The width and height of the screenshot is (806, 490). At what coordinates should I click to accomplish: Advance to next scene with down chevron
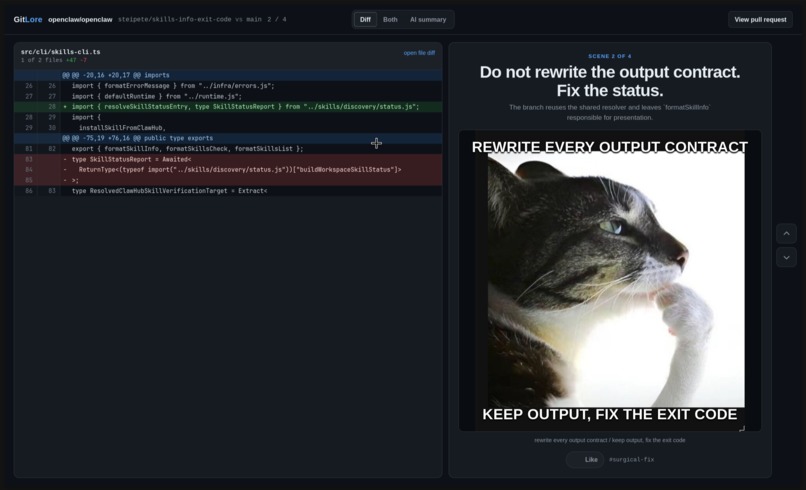click(x=786, y=257)
